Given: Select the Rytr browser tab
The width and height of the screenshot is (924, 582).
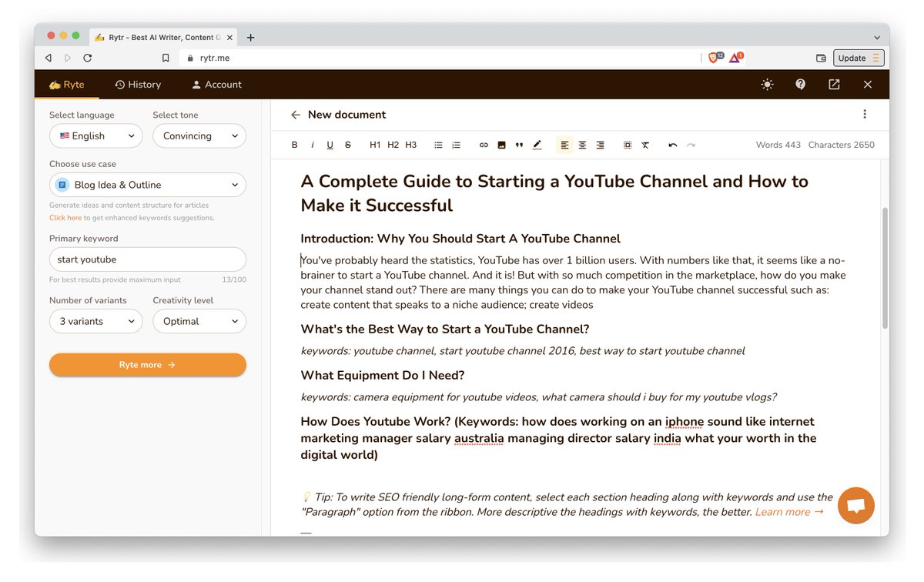Looking at the screenshot, I should point(163,37).
